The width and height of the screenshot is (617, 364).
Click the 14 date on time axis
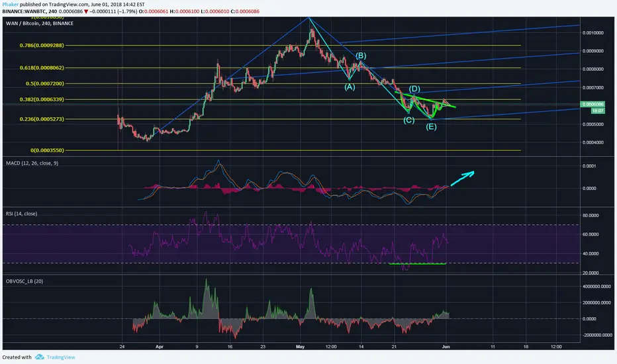click(361, 347)
